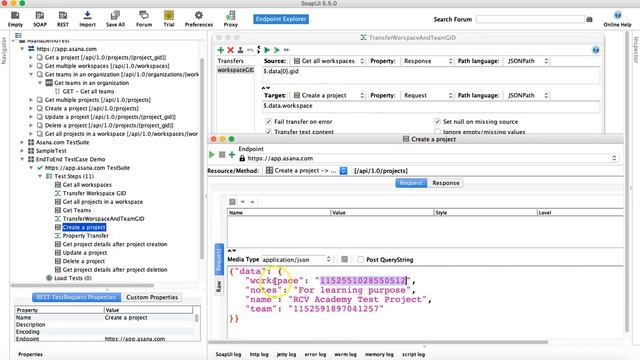Open the Target Path language dropdown
Image resolution: width=640 pixels, height=360 pixels.
[527, 95]
